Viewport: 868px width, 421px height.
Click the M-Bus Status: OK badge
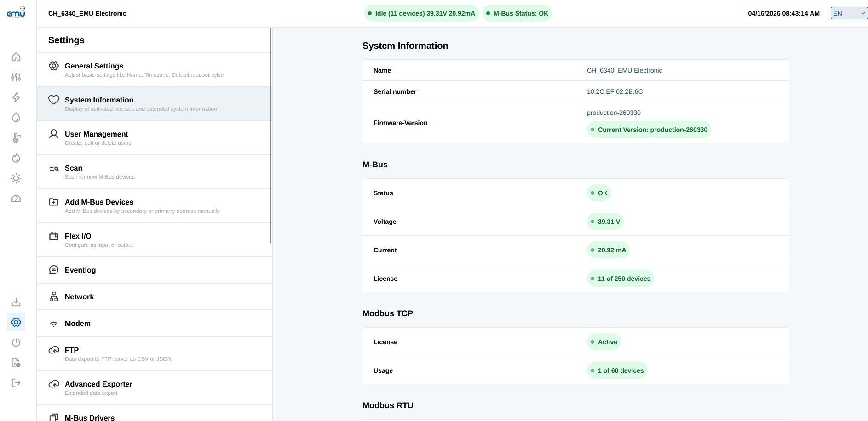coord(517,13)
